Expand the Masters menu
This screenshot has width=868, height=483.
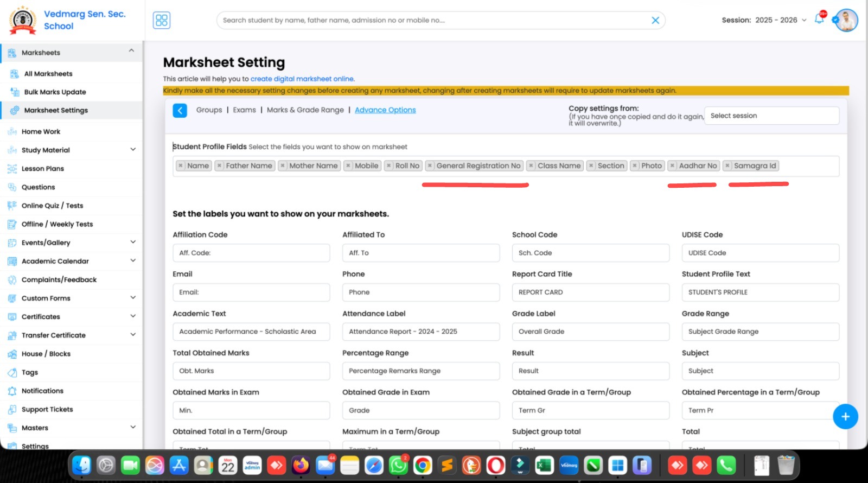133,427
